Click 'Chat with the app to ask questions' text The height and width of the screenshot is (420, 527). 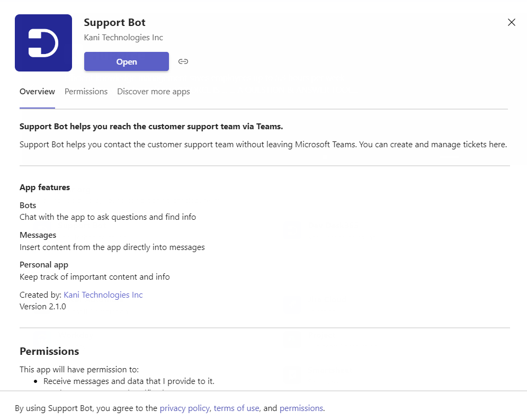[x=108, y=217]
